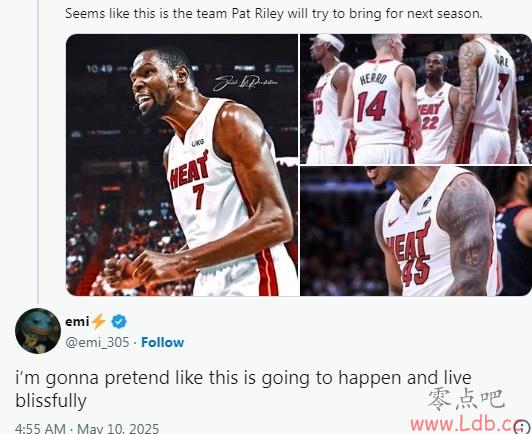Open the @emi_305 handle link
The width and height of the screenshot is (532, 434).
pyautogui.click(x=97, y=342)
